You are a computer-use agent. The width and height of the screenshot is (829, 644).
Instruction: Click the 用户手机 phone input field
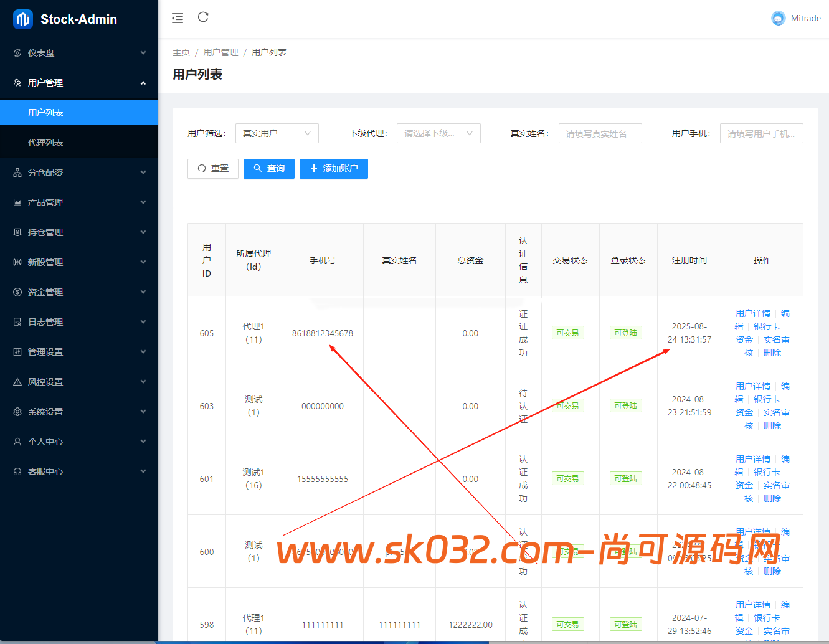(761, 133)
